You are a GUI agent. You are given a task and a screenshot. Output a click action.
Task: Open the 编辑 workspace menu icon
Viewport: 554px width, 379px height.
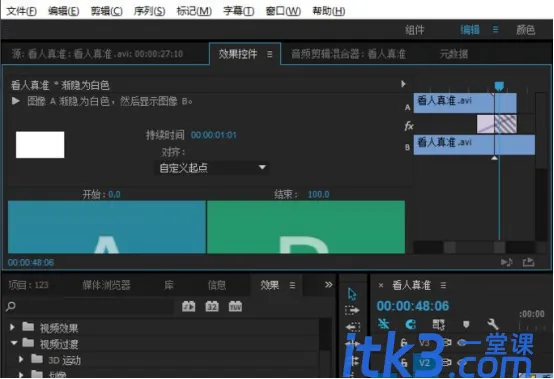496,30
